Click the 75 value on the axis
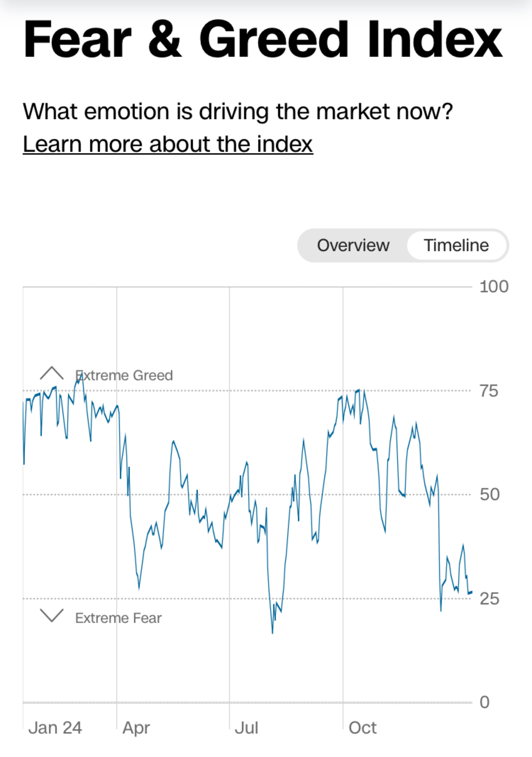 [489, 391]
